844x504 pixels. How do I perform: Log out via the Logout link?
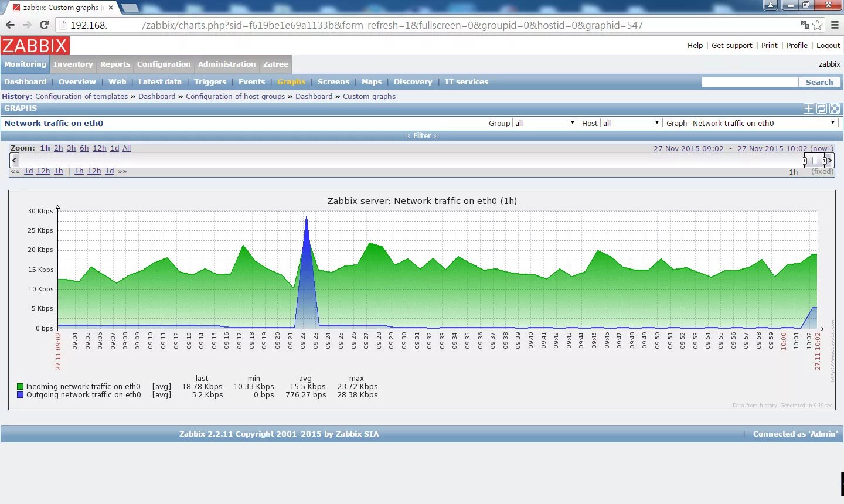coord(828,46)
